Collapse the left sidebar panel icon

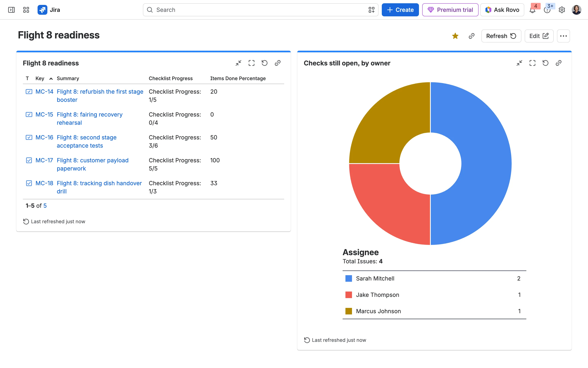pos(11,10)
